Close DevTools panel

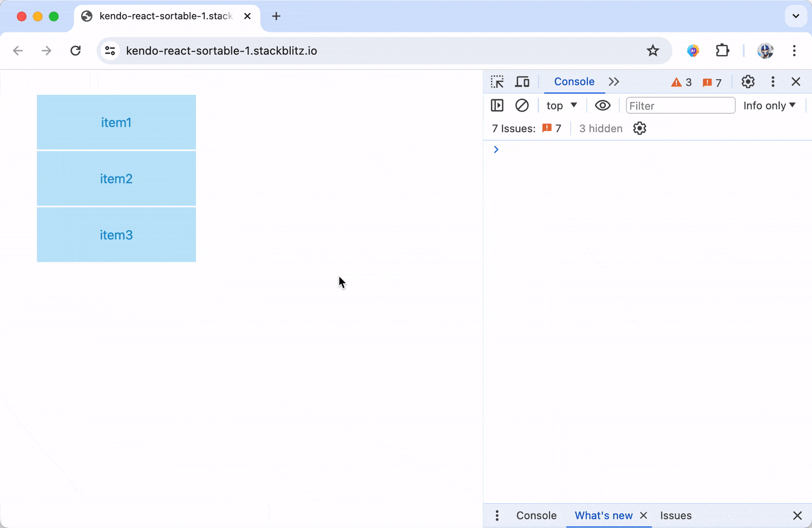(x=796, y=82)
